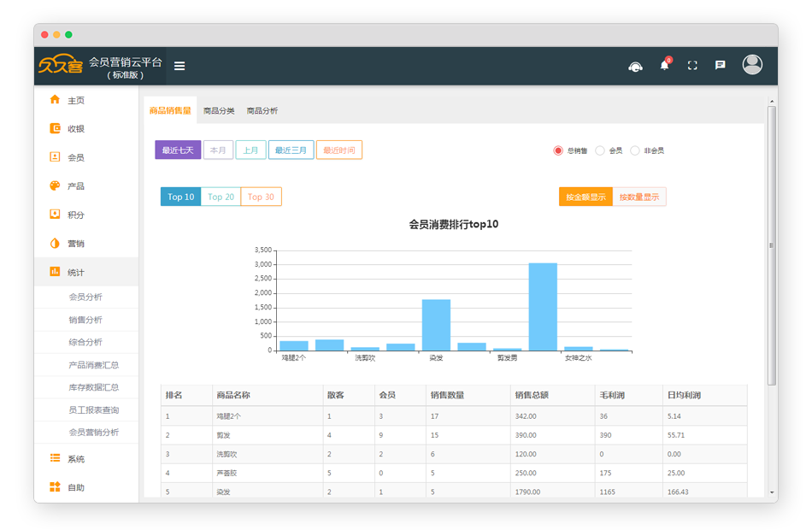Click the user avatar icon

[x=752, y=65]
